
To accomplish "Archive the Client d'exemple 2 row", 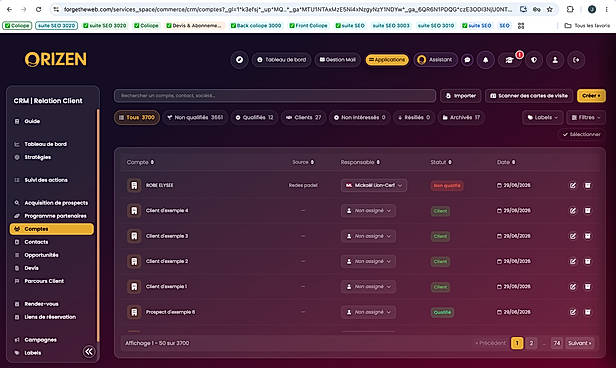I will (x=588, y=261).
